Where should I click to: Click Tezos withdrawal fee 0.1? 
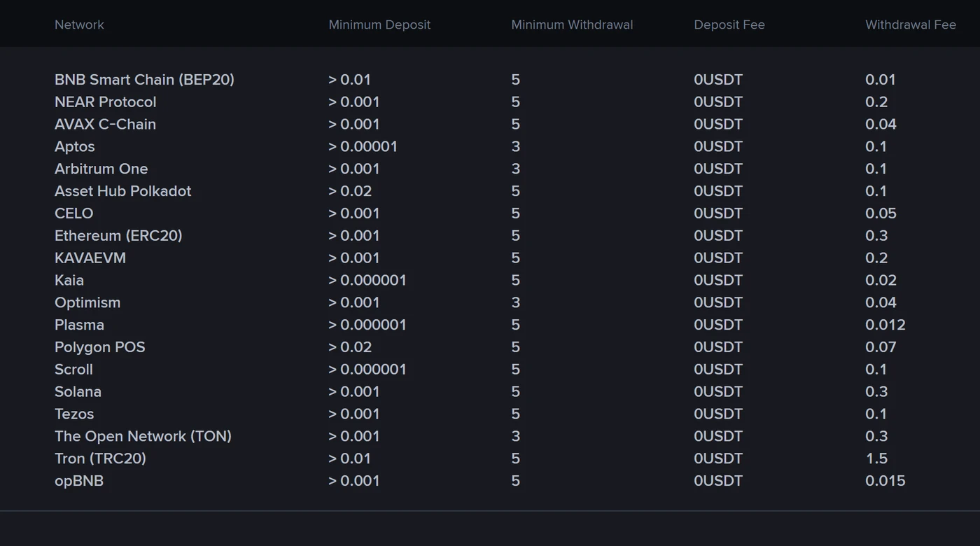[876, 414]
